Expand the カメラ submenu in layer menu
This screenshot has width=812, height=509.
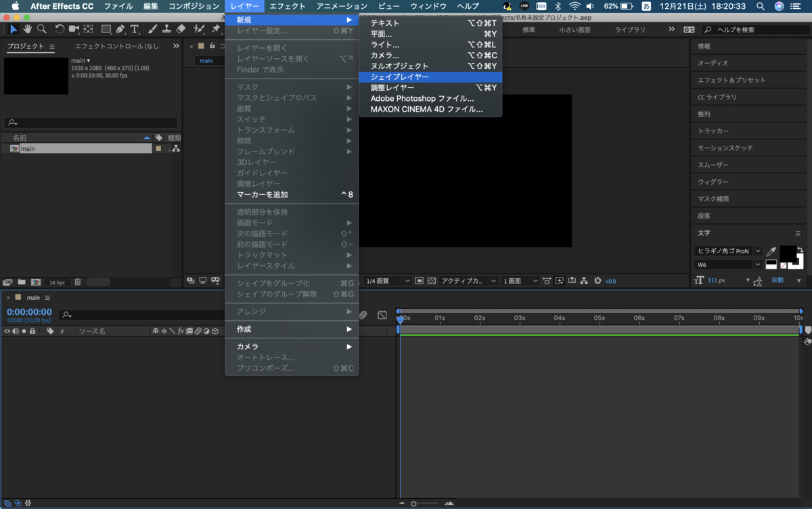292,347
